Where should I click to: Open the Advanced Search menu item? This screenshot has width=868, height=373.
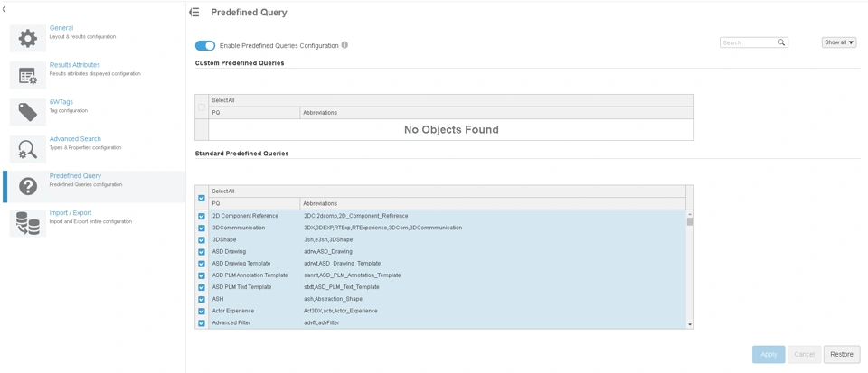(x=75, y=139)
